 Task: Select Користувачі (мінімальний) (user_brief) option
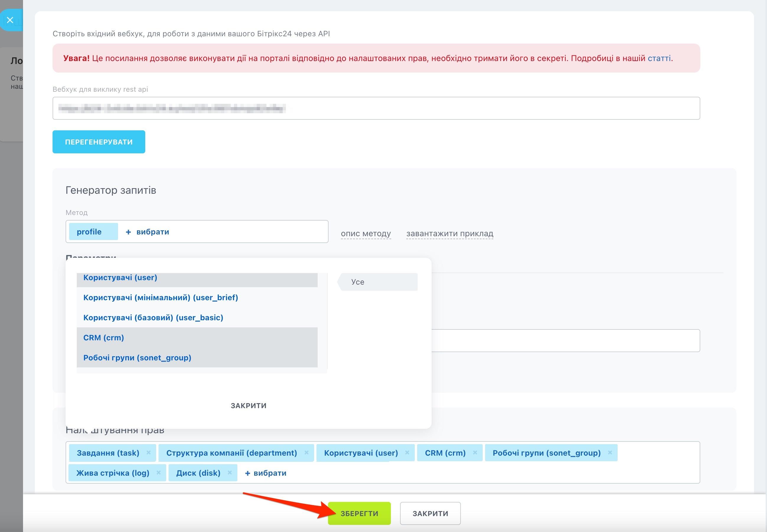pos(161,298)
